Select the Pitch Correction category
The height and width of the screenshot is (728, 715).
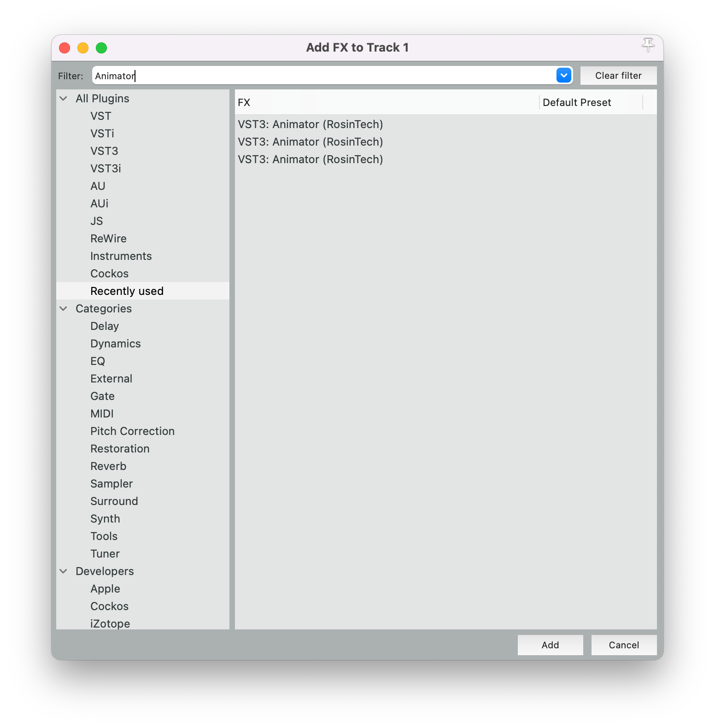pyautogui.click(x=132, y=431)
